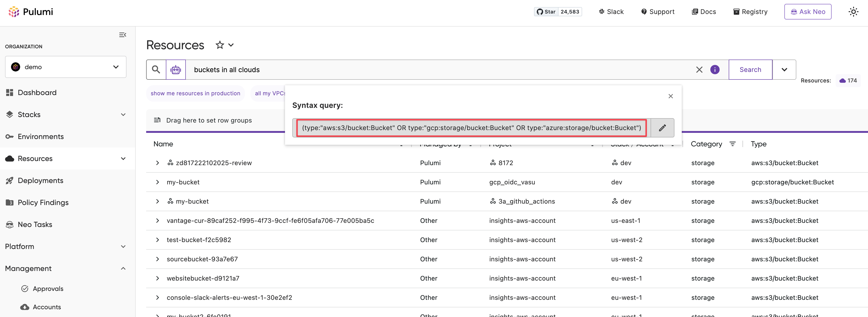The height and width of the screenshot is (317, 868).
Task: Select the AI assistant robot icon in search bar
Action: pos(175,69)
